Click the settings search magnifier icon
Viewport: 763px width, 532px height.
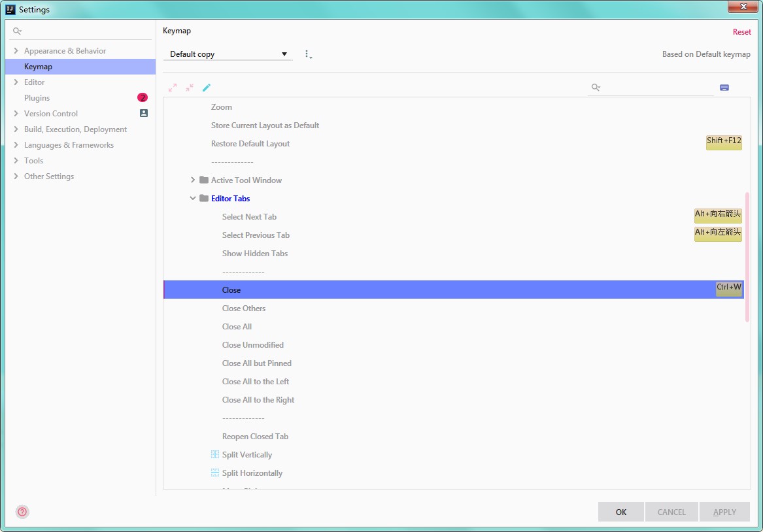pos(17,31)
